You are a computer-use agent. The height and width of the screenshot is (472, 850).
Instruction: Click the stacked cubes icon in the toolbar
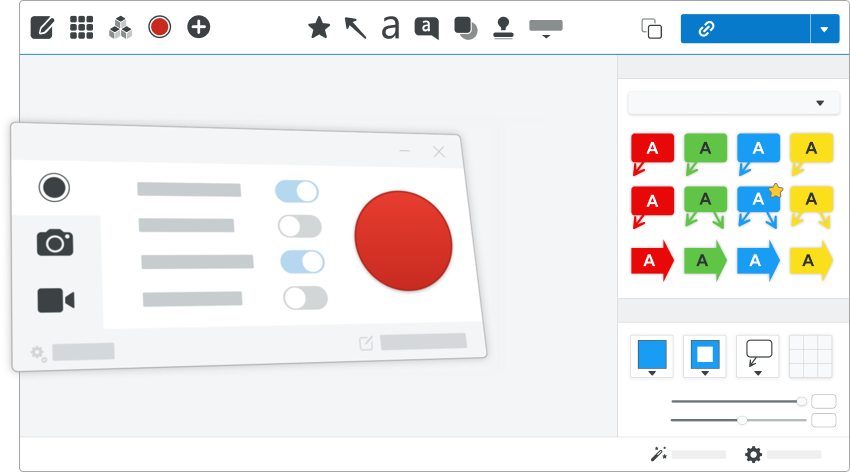(120, 27)
